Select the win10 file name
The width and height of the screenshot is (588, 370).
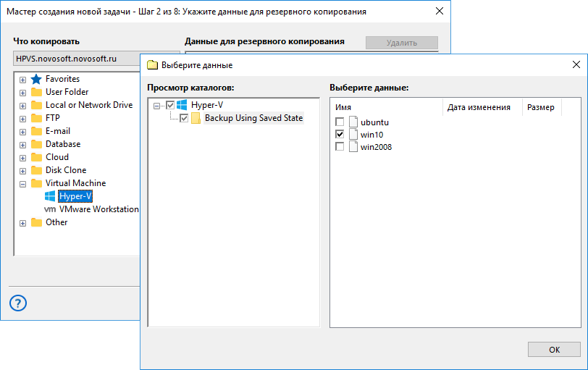[371, 135]
